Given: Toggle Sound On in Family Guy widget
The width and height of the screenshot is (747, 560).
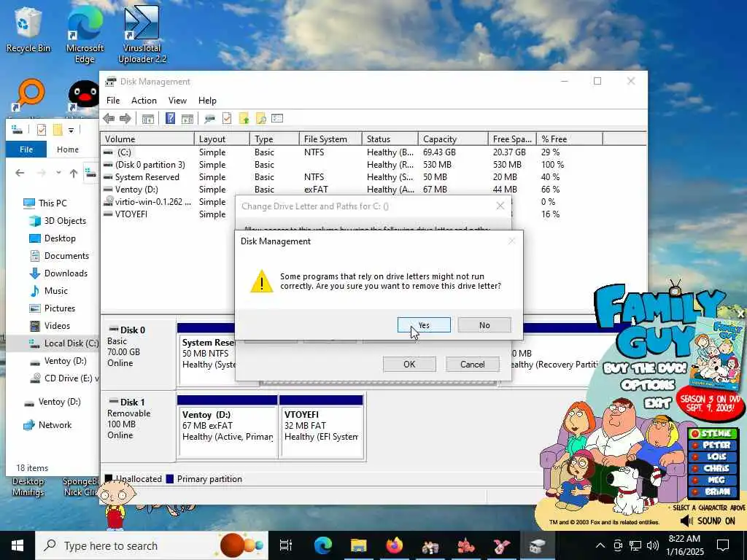Looking at the screenshot, I should tap(708, 521).
